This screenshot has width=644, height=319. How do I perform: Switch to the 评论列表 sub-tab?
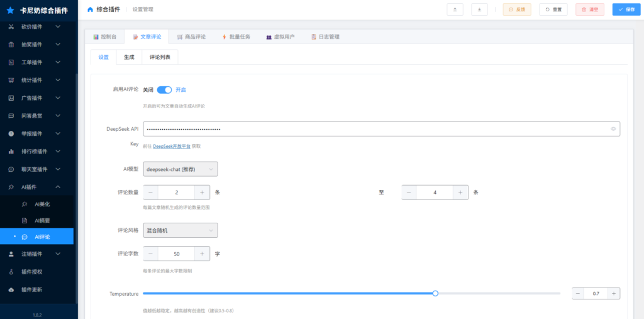click(x=160, y=57)
